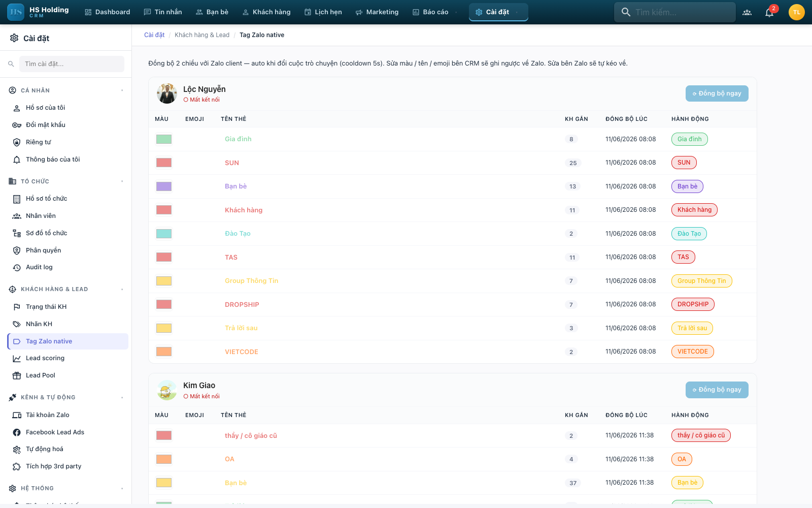Pick the teal color swatch for Đào Tạo
This screenshot has height=508, width=812.
(x=164, y=234)
